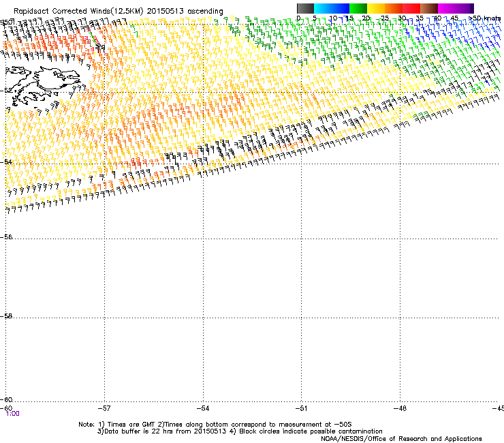
Task: Click the gray 0-5 knots color swatch
Action: coord(305,8)
